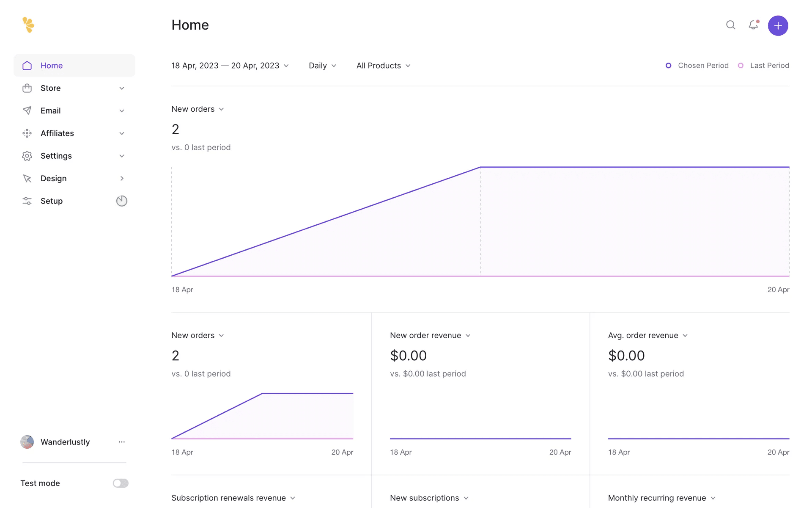Enable the Test mode switch

pyautogui.click(x=121, y=483)
